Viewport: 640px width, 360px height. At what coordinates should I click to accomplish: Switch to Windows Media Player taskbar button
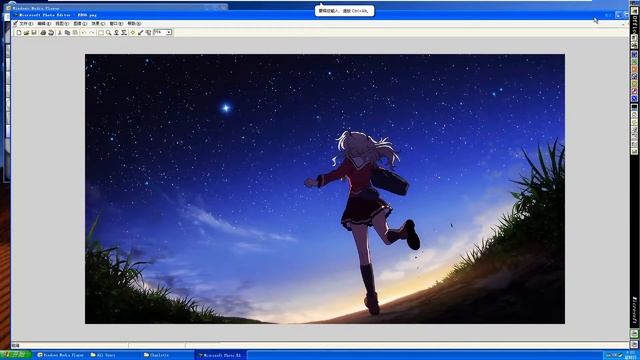pyautogui.click(x=61, y=355)
